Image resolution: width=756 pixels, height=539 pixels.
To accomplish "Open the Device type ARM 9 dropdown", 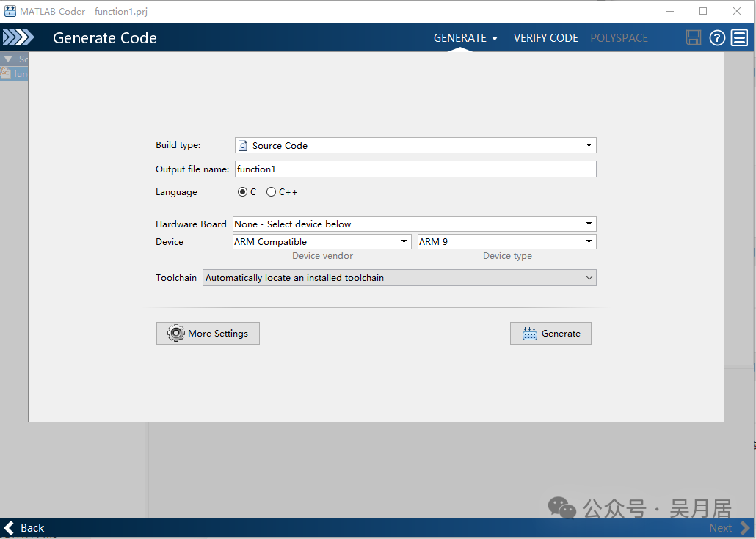I will pos(506,241).
